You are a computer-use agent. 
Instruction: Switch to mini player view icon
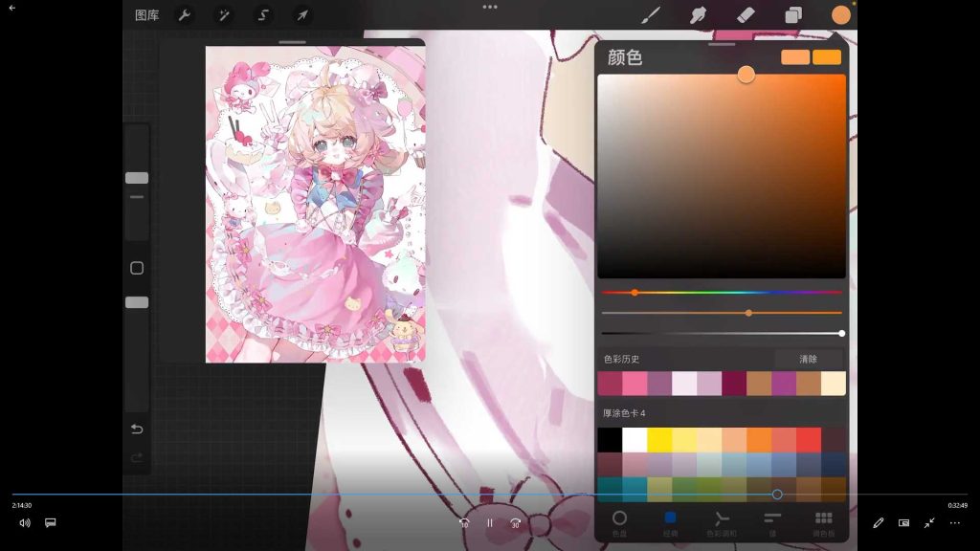pos(903,523)
